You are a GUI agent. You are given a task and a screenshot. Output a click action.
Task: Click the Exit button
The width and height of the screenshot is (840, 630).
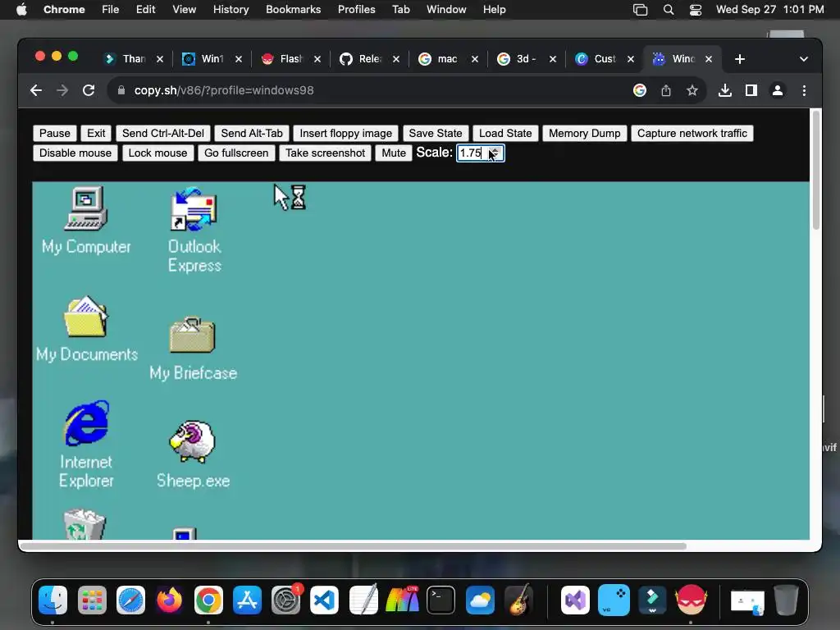[96, 134]
